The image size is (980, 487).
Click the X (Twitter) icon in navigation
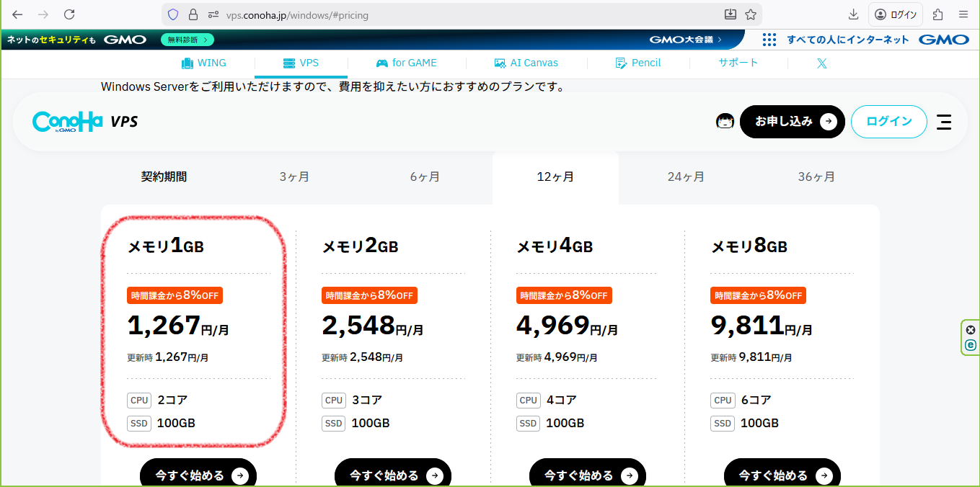821,63
